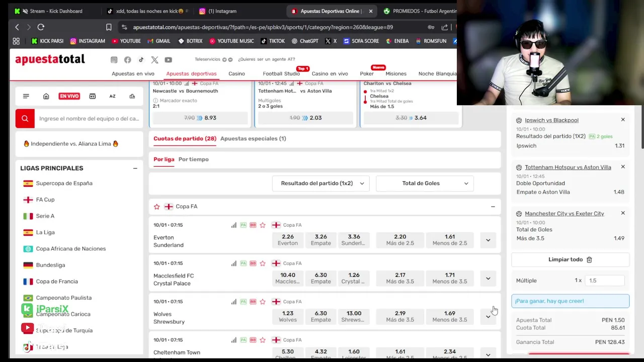The height and width of the screenshot is (362, 644).
Task: Switch to Apuestas especiales (1) tab
Action: click(x=253, y=139)
